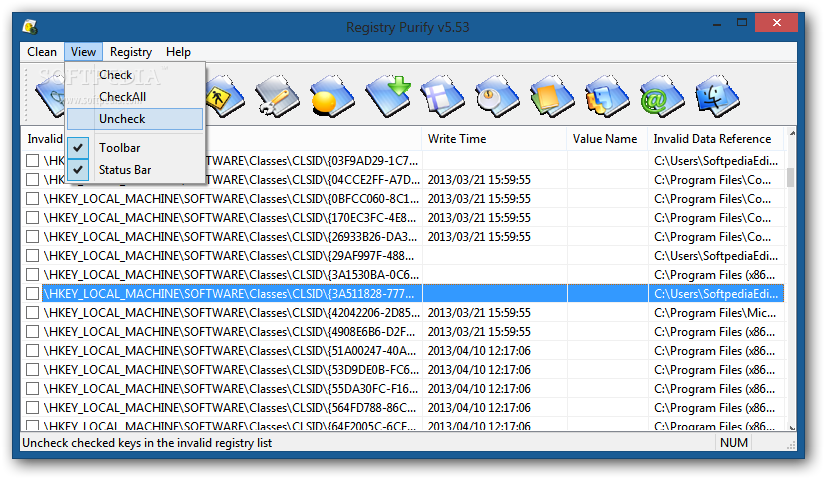Select the {0BFCC060-8C1 registry key entry
This screenshot has height=479, width=825.
tap(232, 198)
